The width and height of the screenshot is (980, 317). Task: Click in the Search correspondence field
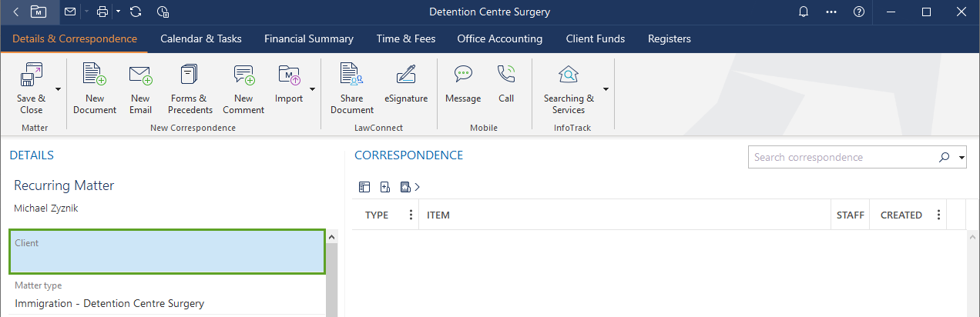point(840,157)
